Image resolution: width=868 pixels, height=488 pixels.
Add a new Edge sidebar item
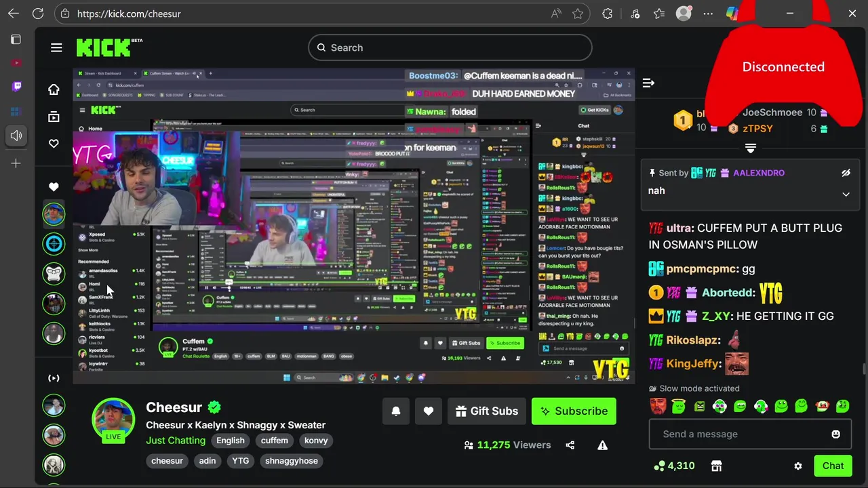tap(16, 163)
